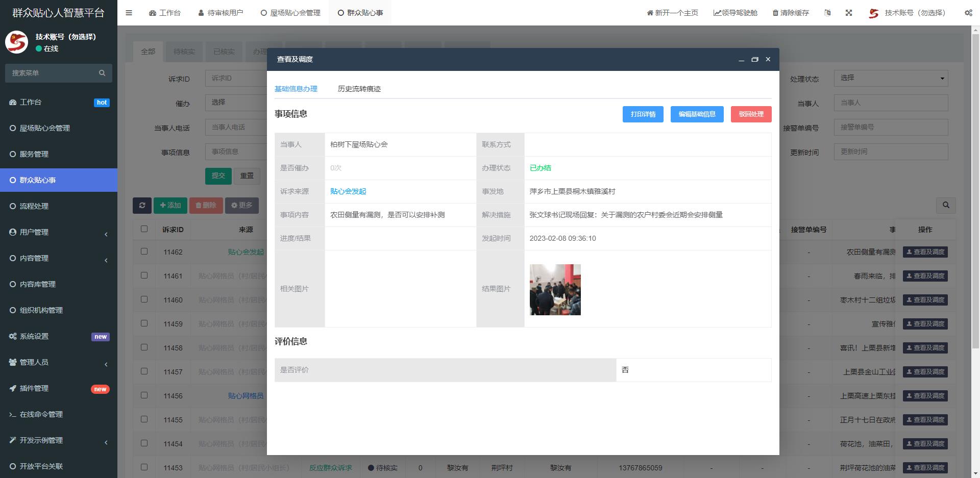
Task: Open 内容库管理 sidebar item
Action: click(59, 284)
